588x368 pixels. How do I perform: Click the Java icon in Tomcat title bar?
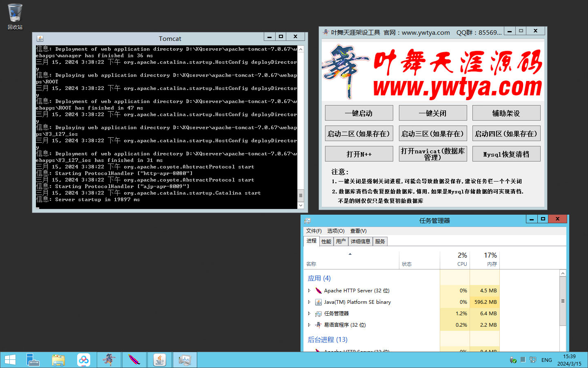[x=40, y=38]
